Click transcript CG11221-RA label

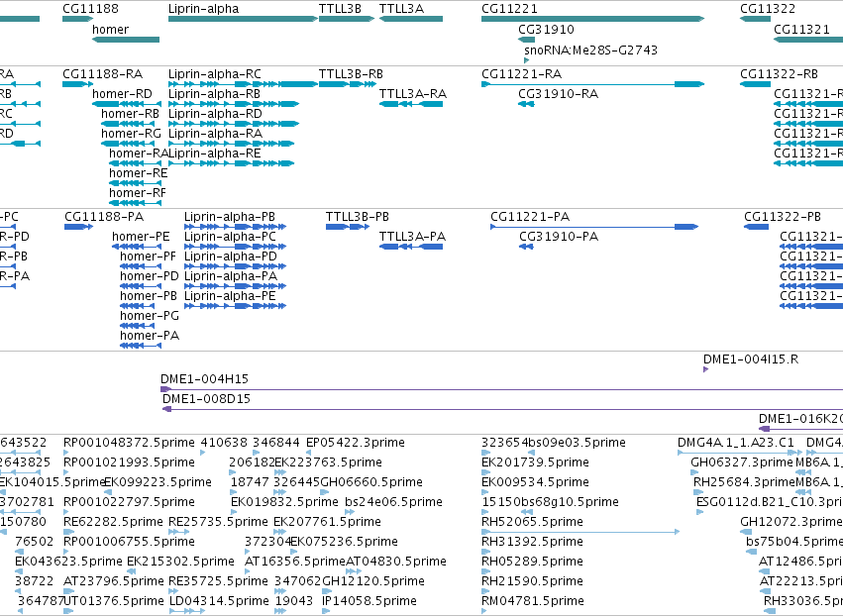(x=521, y=74)
